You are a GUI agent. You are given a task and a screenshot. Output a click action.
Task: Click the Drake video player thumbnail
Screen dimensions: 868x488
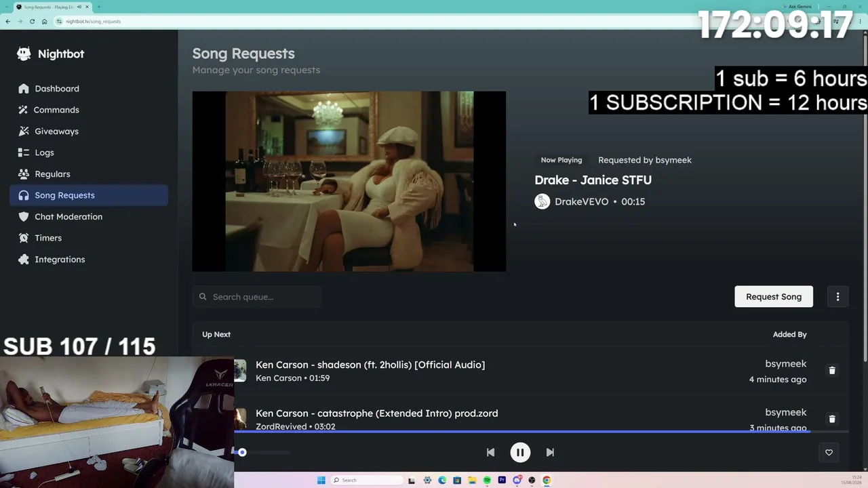tap(349, 182)
